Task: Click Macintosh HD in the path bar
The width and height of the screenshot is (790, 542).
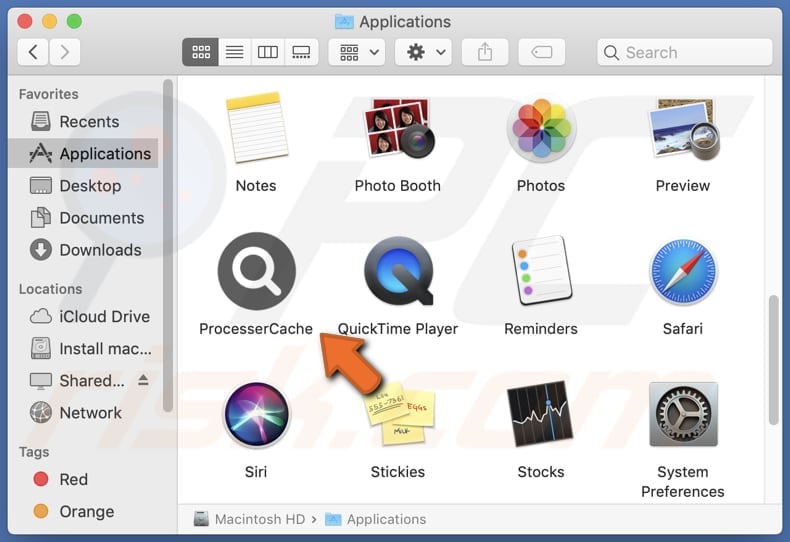Action: click(250, 519)
